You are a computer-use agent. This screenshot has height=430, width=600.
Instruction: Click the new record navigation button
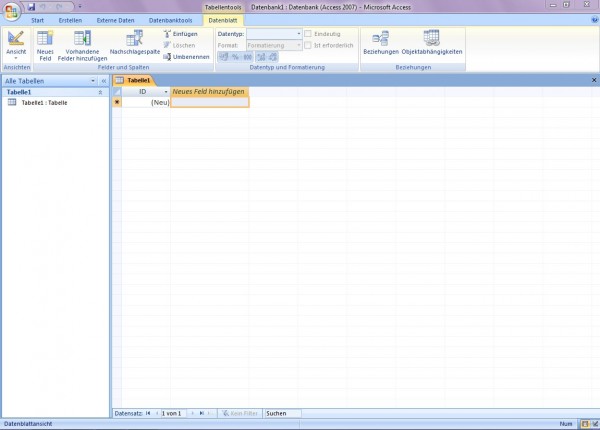tap(210, 413)
